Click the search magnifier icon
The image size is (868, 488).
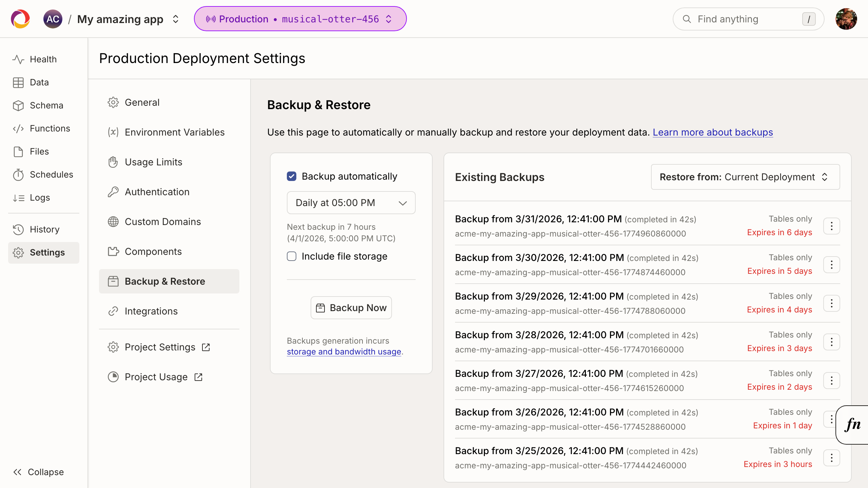click(687, 19)
